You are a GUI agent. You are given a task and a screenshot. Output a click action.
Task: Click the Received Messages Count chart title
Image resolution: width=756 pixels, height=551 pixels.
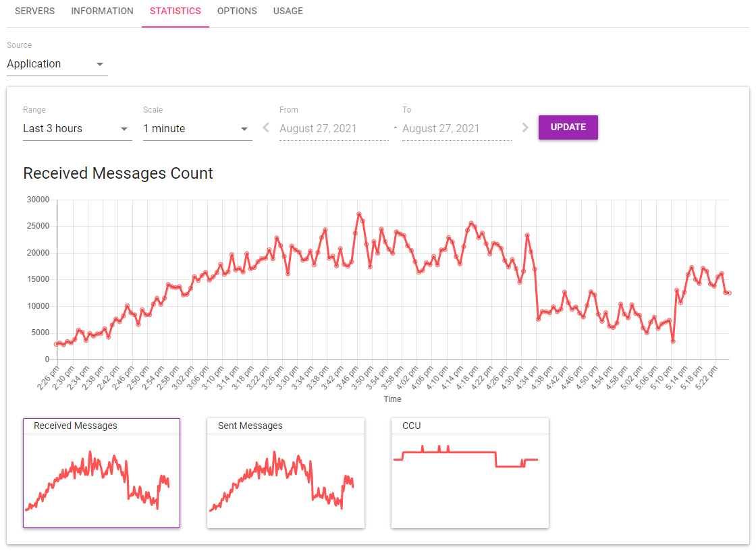[x=118, y=173]
